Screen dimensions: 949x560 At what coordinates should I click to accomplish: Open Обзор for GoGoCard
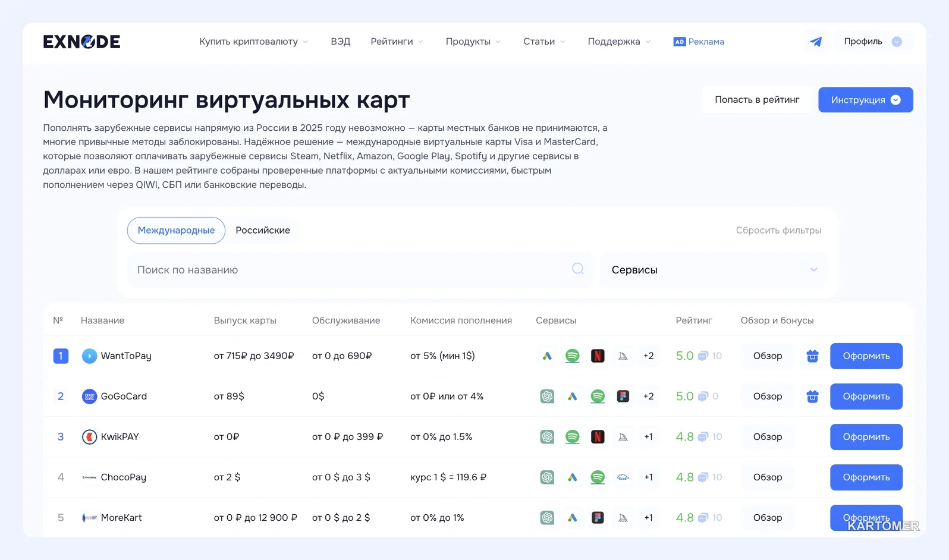[767, 397]
